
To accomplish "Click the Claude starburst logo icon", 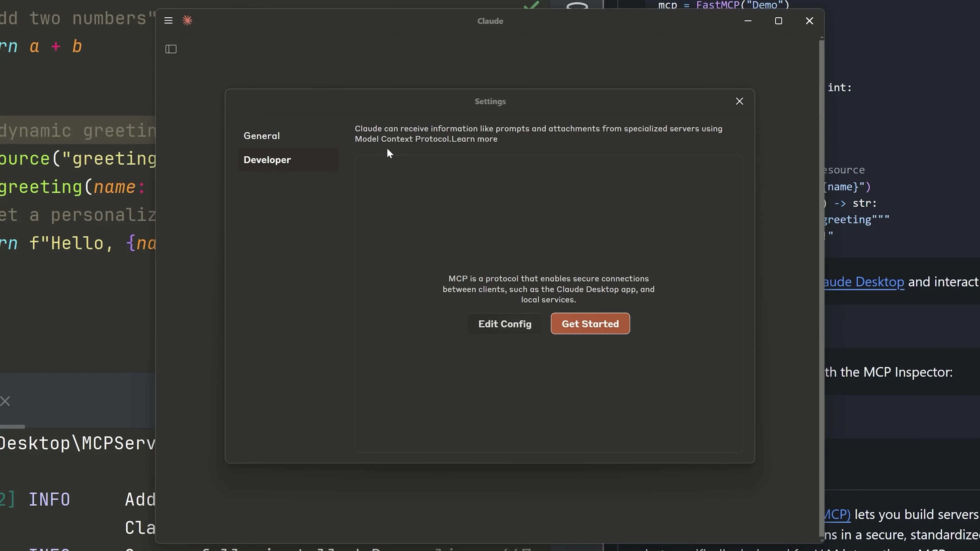I will click(x=187, y=20).
